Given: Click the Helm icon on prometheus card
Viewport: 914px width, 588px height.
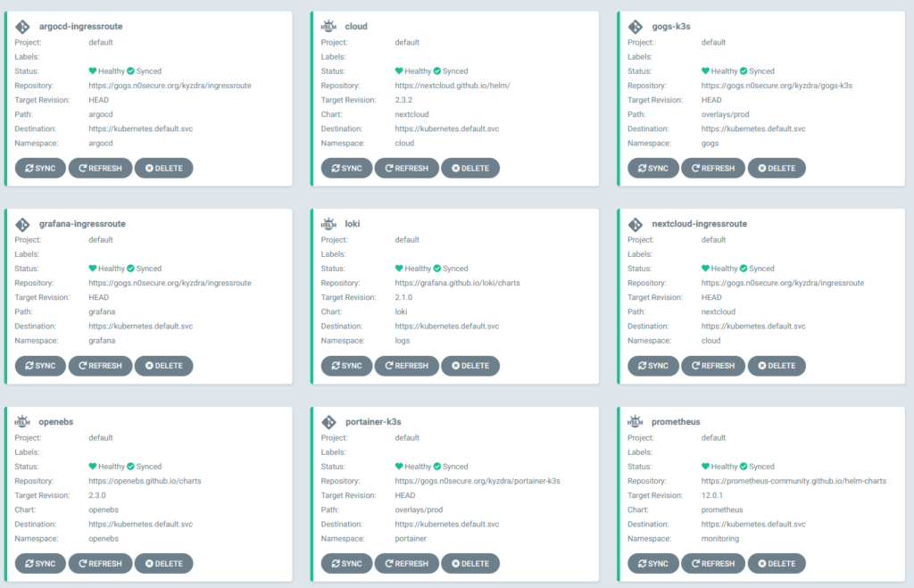Looking at the screenshot, I should point(636,421).
